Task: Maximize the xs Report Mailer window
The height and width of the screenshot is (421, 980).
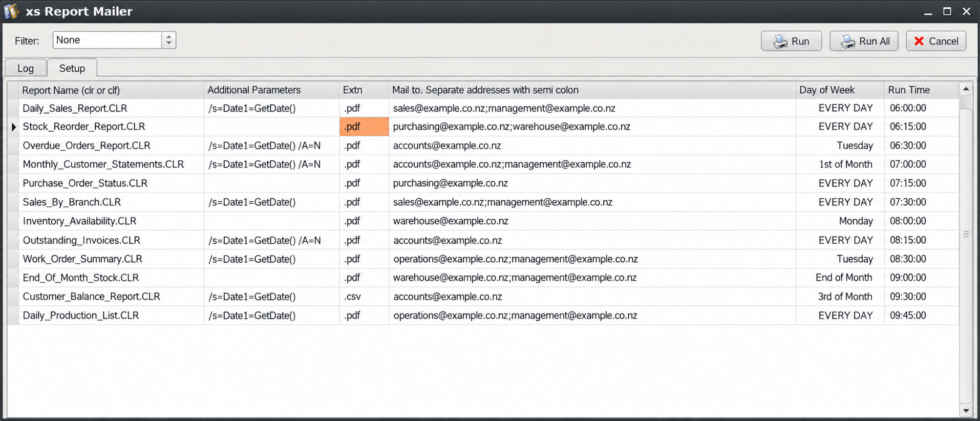Action: point(947,11)
